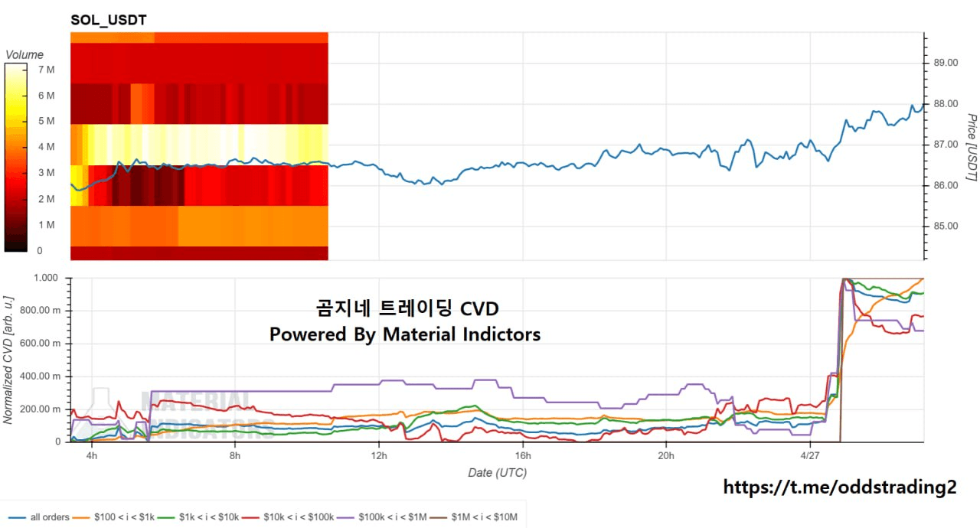This screenshot has width=980, height=528.
Task: Click the Volume color bar gradient
Action: (17, 157)
